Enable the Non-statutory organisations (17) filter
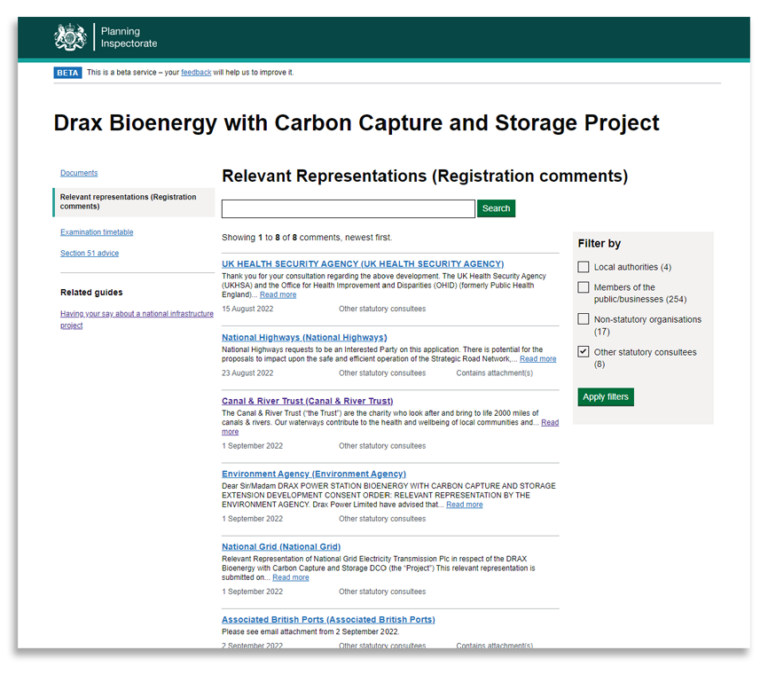Screen dimensions: 768x674 point(583,319)
